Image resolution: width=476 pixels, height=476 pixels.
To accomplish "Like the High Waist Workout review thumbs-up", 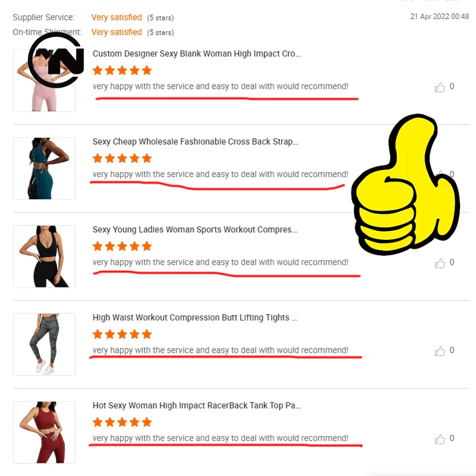I will 440,351.
